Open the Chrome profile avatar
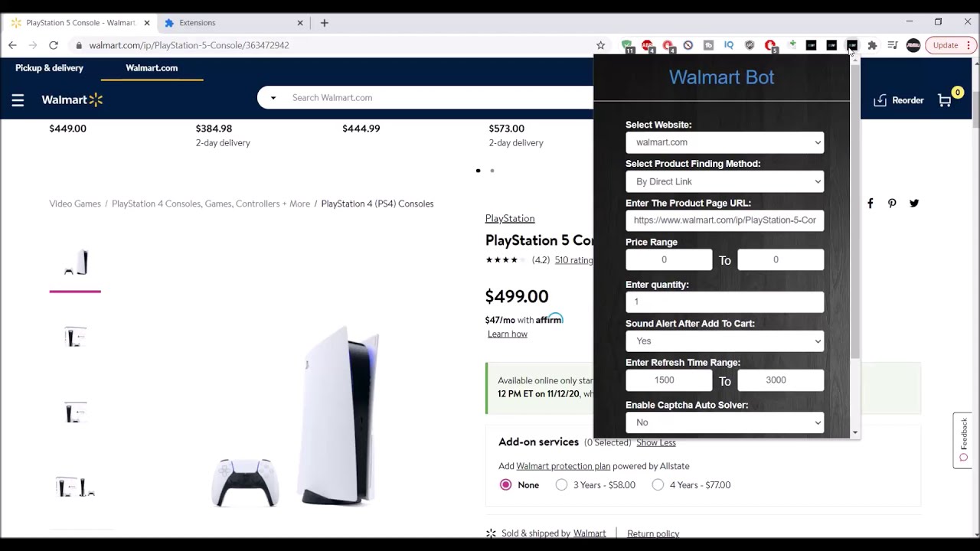 [913, 45]
